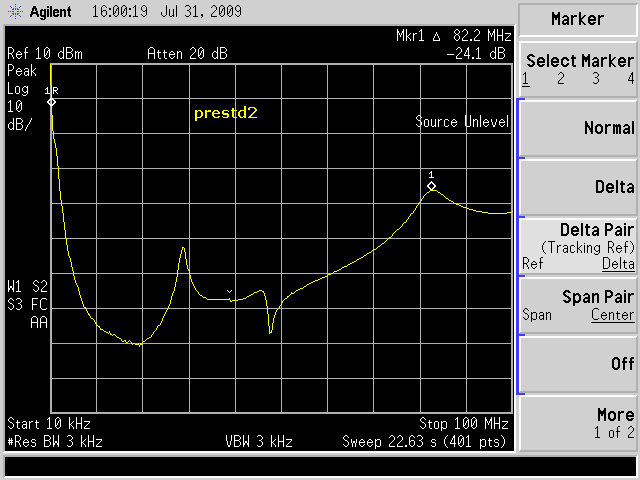
Task: Click the Marker menu title
Action: pos(577,19)
